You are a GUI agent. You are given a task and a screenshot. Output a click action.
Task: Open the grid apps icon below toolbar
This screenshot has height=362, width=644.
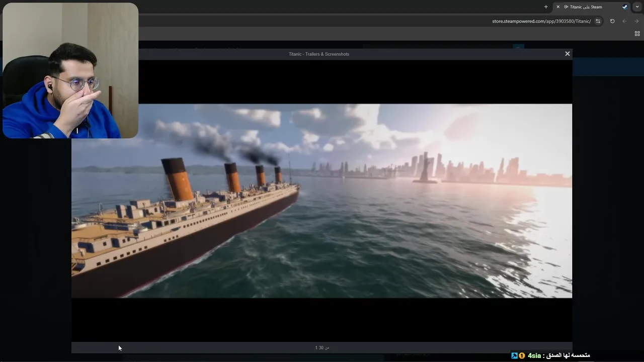[637, 34]
